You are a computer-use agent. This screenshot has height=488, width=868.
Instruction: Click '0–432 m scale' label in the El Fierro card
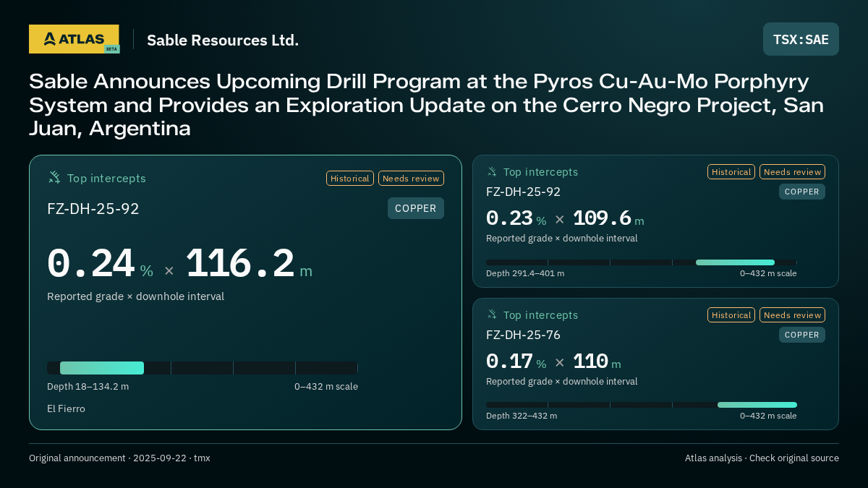click(326, 386)
